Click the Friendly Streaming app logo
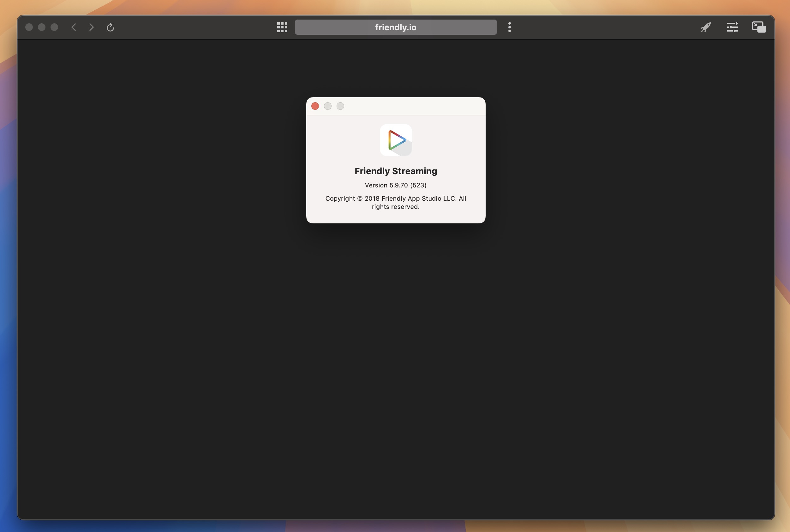The width and height of the screenshot is (790, 532). (396, 140)
